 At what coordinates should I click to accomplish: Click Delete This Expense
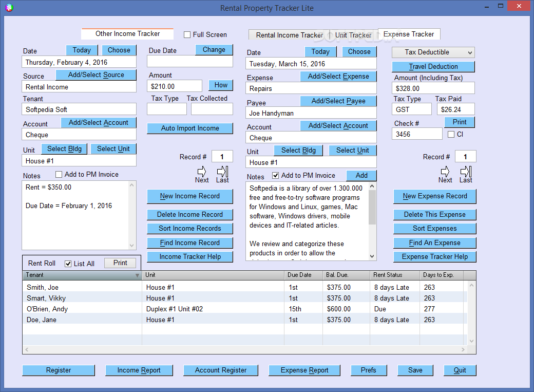(x=435, y=215)
